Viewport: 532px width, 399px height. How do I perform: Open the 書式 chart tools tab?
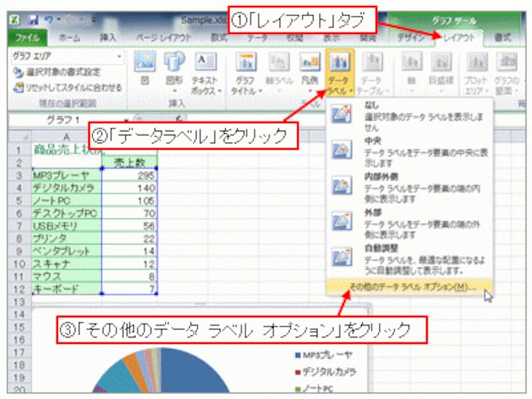pos(503,38)
